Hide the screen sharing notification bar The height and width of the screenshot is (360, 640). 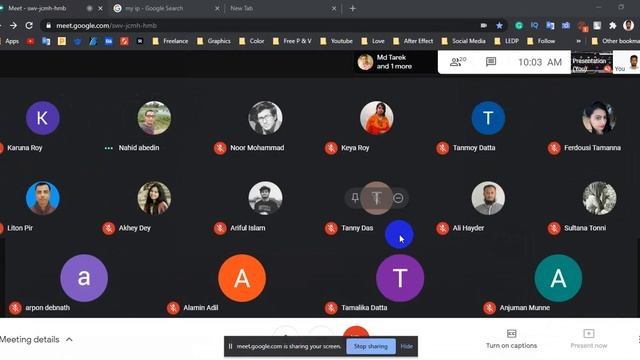(x=407, y=347)
